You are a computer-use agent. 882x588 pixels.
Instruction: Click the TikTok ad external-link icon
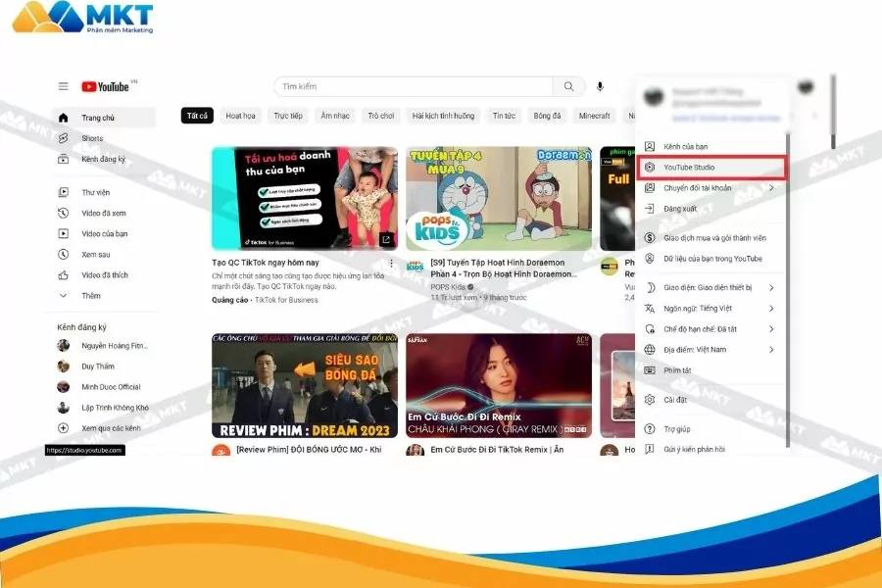coord(386,240)
